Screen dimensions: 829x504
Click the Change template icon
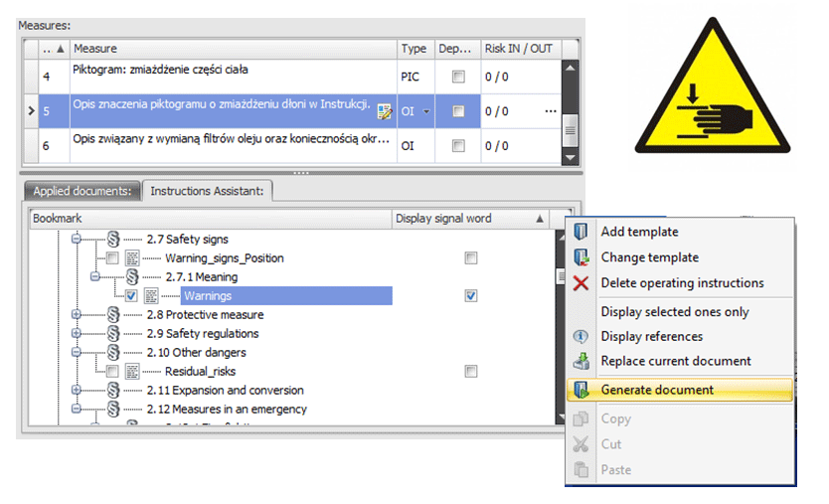582,257
